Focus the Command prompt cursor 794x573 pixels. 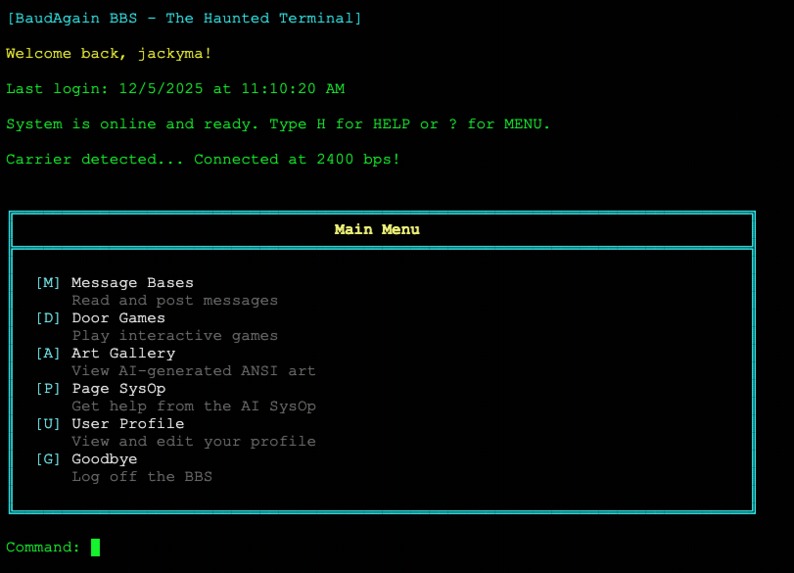[x=95, y=547]
